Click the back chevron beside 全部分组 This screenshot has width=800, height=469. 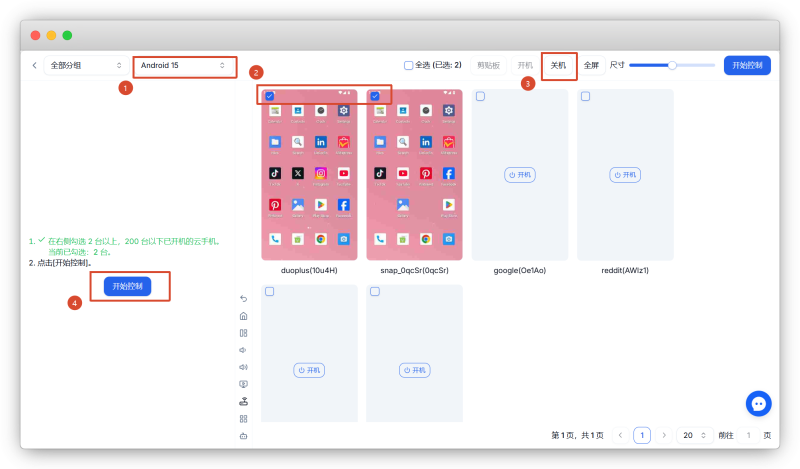click(34, 65)
